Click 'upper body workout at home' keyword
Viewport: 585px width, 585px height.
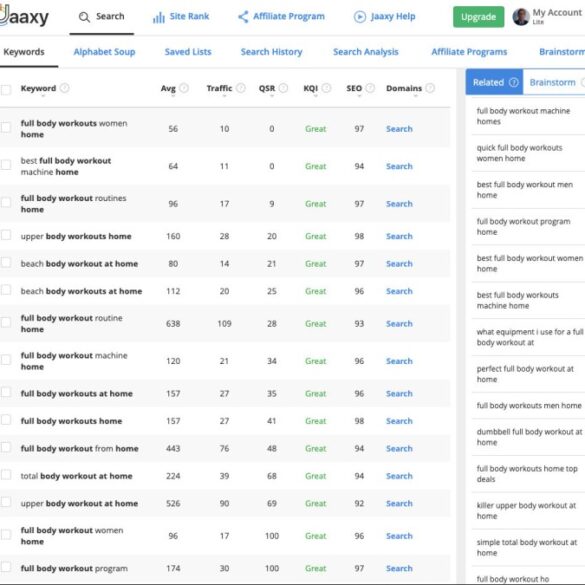click(x=79, y=503)
